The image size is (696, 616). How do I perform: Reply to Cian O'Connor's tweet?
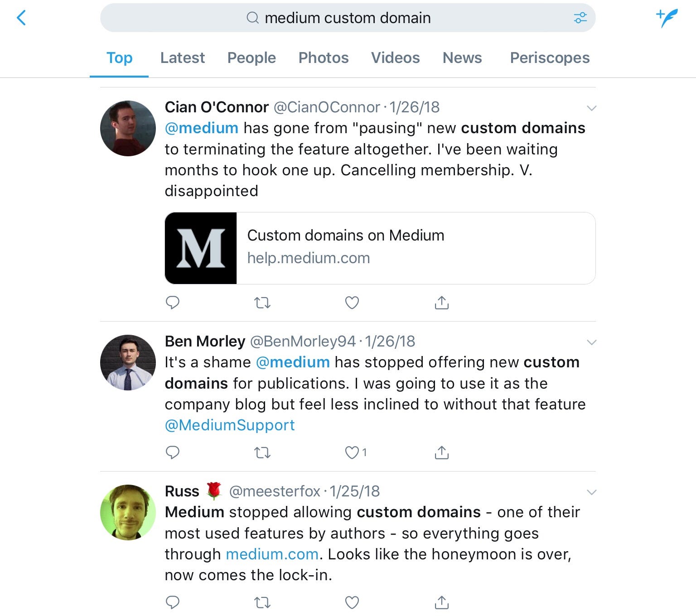[173, 302]
